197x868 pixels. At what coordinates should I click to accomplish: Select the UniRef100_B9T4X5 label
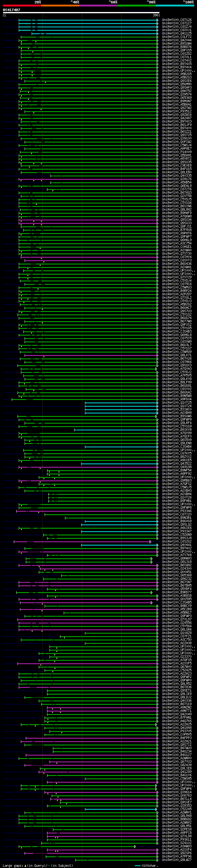pyautogui.click(x=176, y=64)
